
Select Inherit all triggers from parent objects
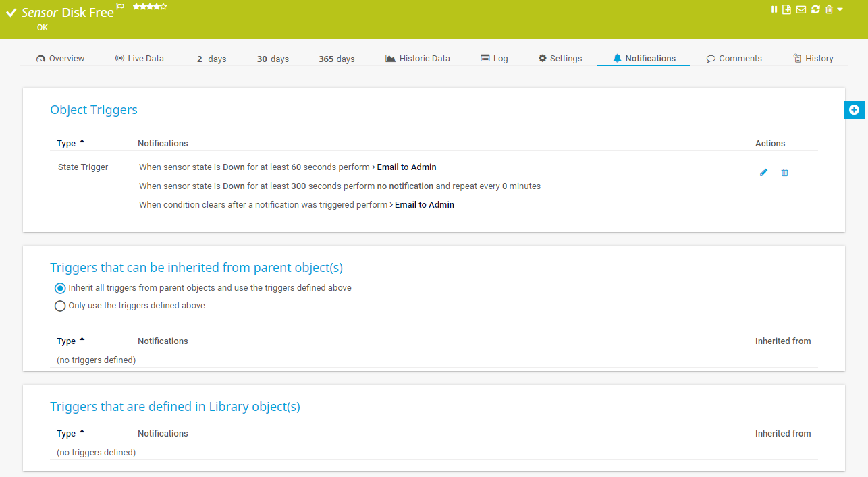pyautogui.click(x=60, y=288)
